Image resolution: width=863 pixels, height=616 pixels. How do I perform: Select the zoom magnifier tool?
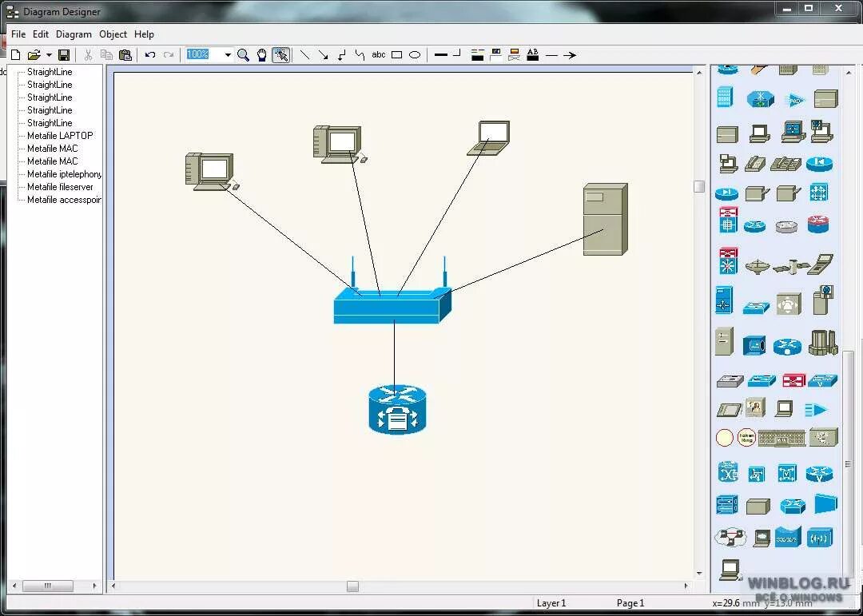[244, 55]
